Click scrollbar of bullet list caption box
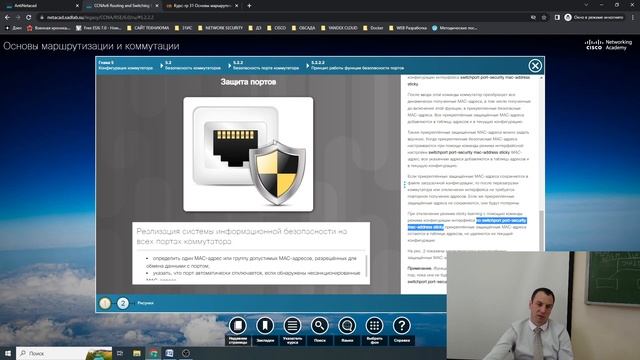This screenshot has height=360, width=640. (x=366, y=266)
